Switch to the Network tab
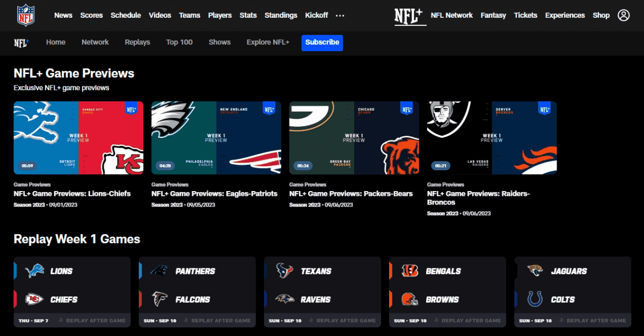This screenshot has width=644, height=336. coord(95,42)
